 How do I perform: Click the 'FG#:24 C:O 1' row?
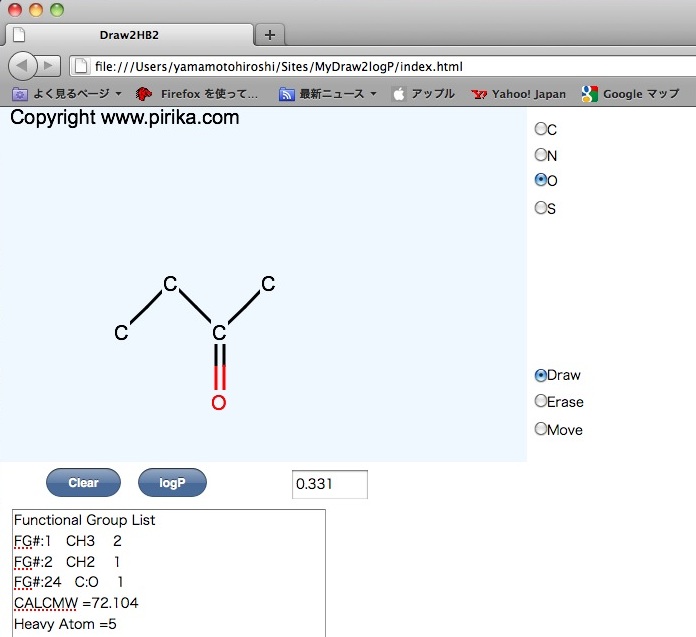pos(69,582)
